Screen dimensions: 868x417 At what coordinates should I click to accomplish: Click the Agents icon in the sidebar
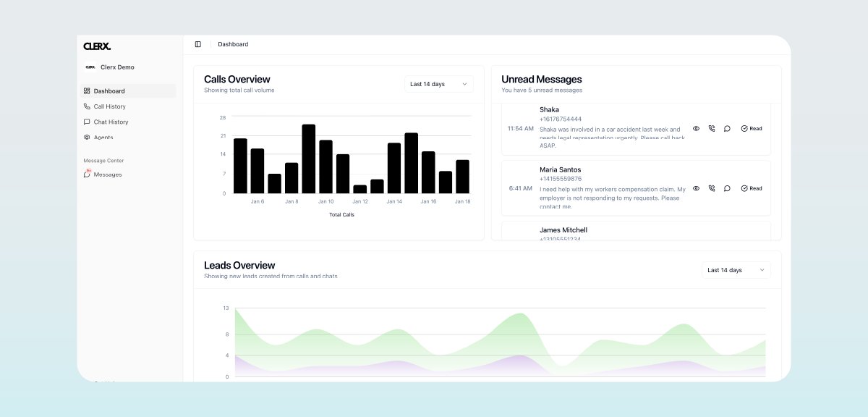coord(87,137)
